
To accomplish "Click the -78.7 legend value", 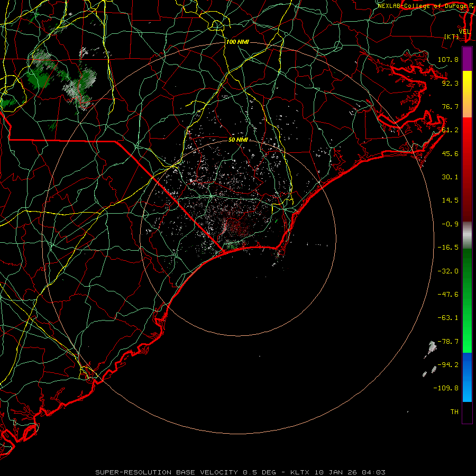I will tap(448, 342).
